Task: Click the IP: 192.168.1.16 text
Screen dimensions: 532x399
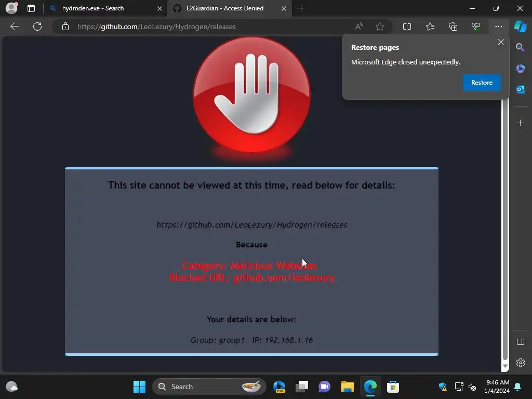Action: pyautogui.click(x=282, y=340)
